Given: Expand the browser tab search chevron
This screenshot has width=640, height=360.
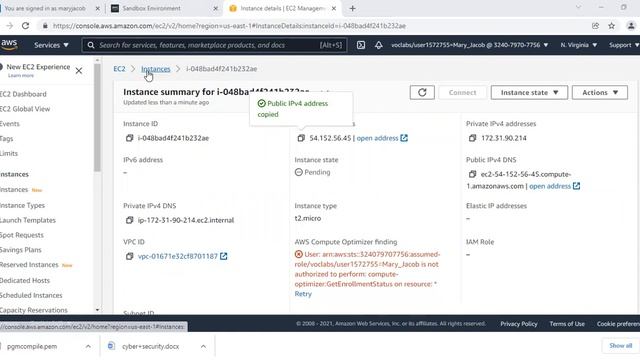Looking at the screenshot, I should click(578, 7).
